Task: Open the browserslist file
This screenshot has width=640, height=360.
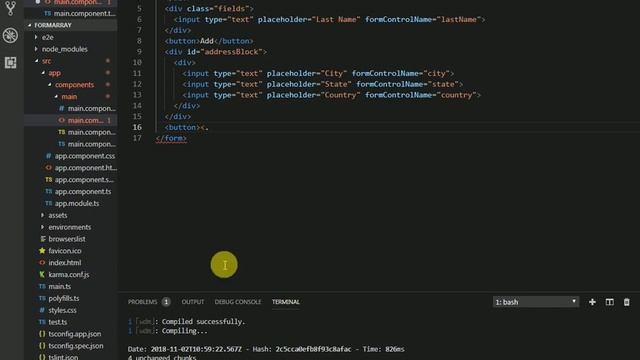Action: [x=71, y=239]
